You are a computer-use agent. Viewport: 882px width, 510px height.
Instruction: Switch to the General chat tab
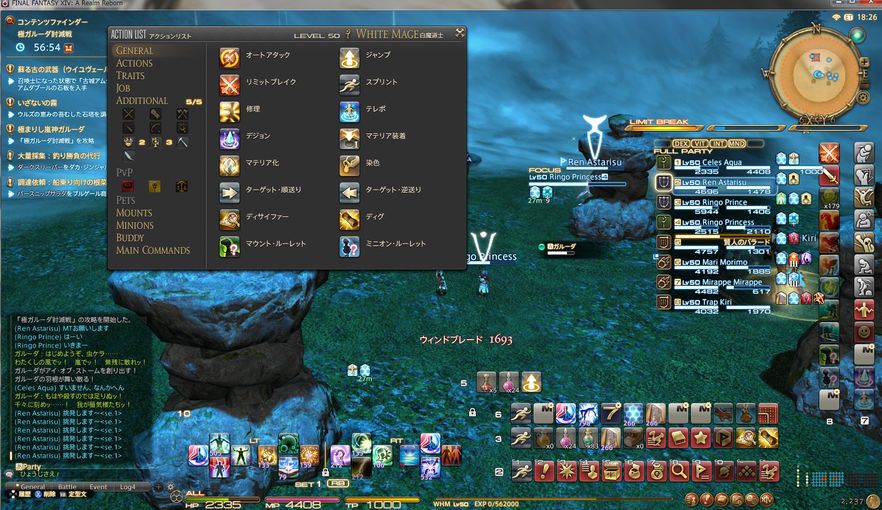(x=33, y=487)
